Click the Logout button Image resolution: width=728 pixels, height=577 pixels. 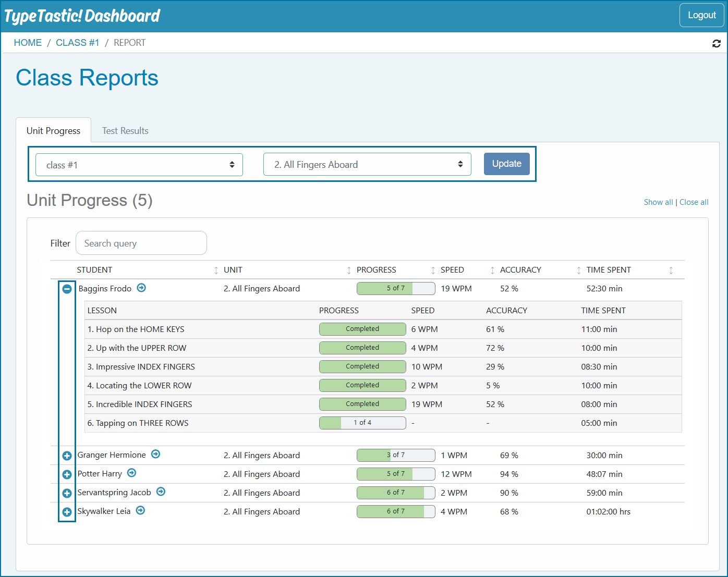[701, 15]
